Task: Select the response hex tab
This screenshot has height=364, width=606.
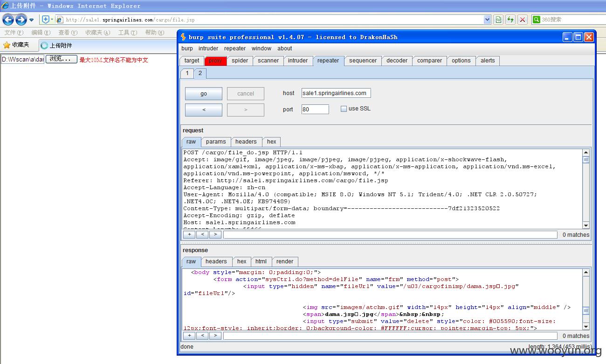Action: [241, 261]
